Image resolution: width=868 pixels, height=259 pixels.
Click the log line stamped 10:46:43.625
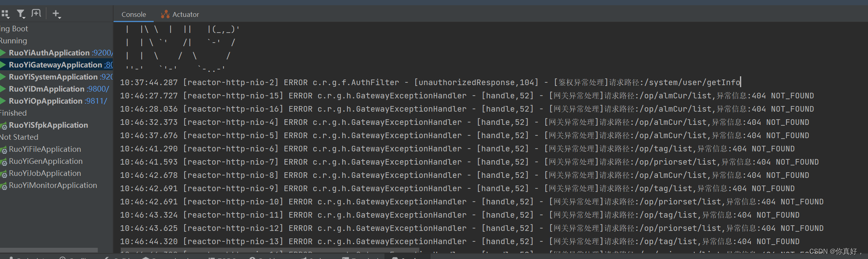click(472, 228)
